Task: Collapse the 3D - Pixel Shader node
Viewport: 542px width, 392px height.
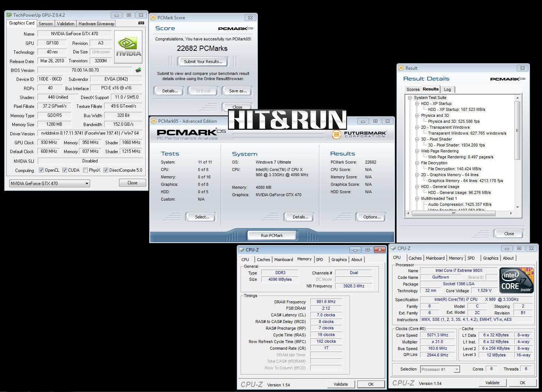Action: click(x=417, y=139)
